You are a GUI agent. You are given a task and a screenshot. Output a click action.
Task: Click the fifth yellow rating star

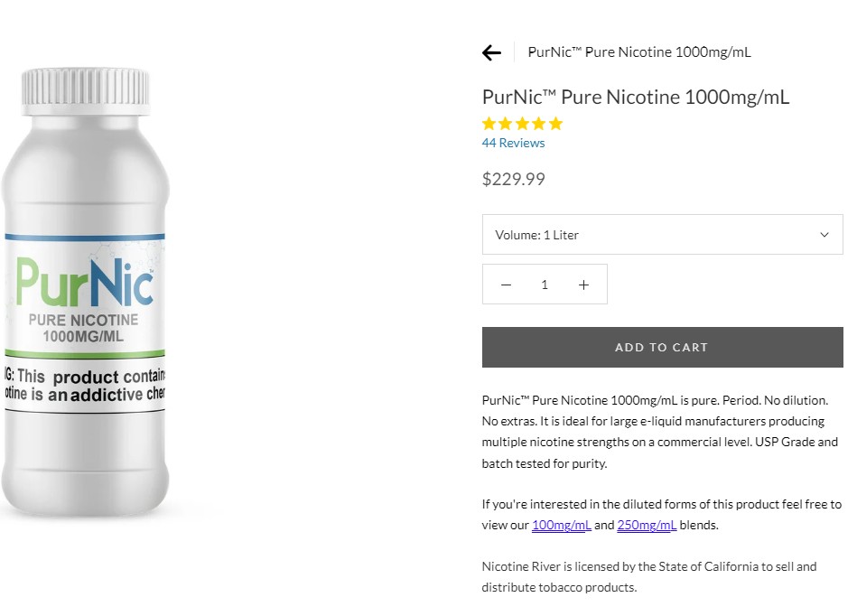point(555,124)
